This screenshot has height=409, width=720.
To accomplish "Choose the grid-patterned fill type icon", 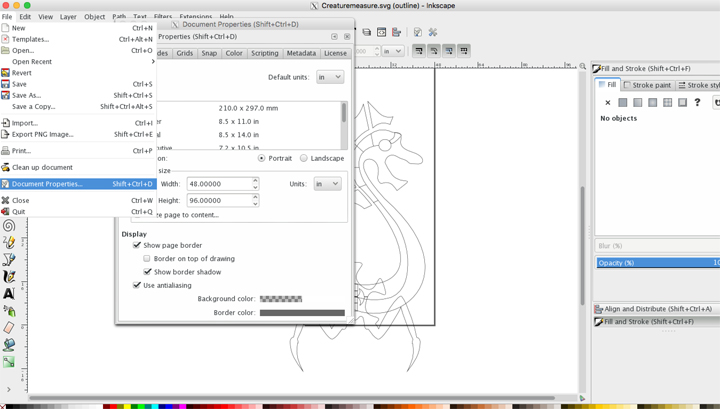I will coord(668,102).
